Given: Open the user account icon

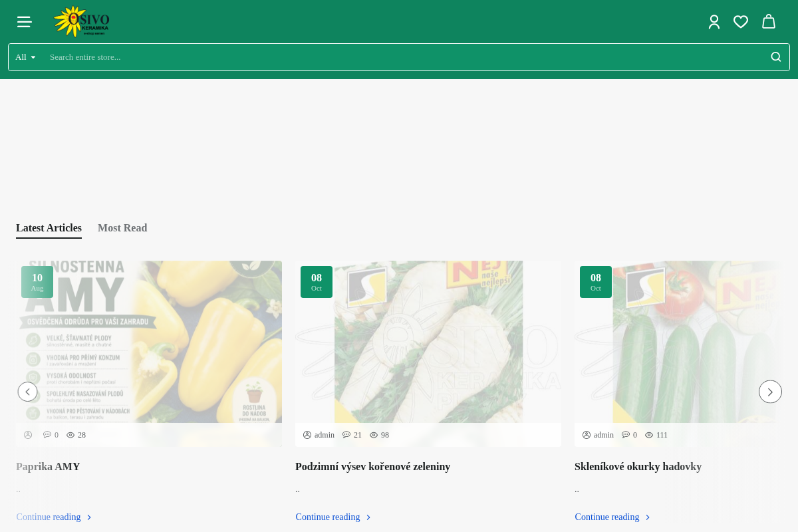Looking at the screenshot, I should tap(714, 22).
